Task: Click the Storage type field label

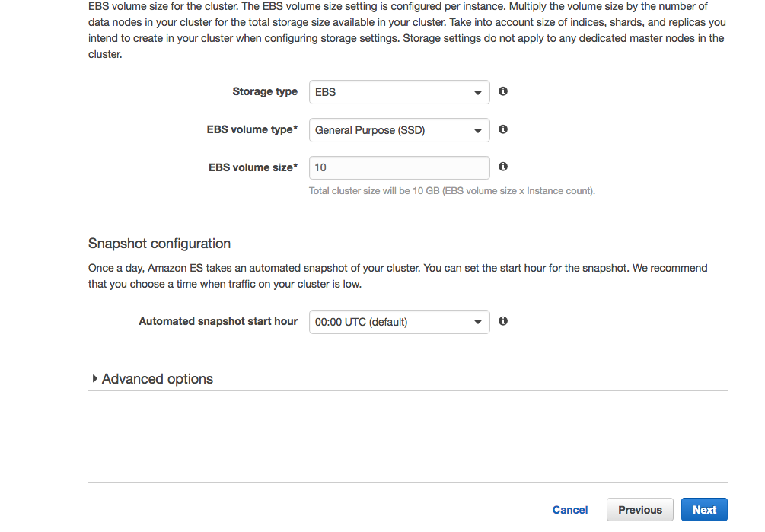Action: click(265, 91)
